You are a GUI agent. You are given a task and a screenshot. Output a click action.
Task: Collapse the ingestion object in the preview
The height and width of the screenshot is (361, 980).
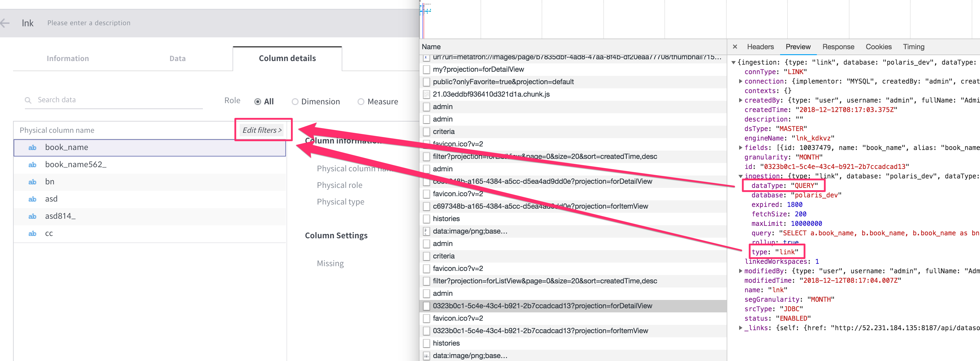coord(740,176)
